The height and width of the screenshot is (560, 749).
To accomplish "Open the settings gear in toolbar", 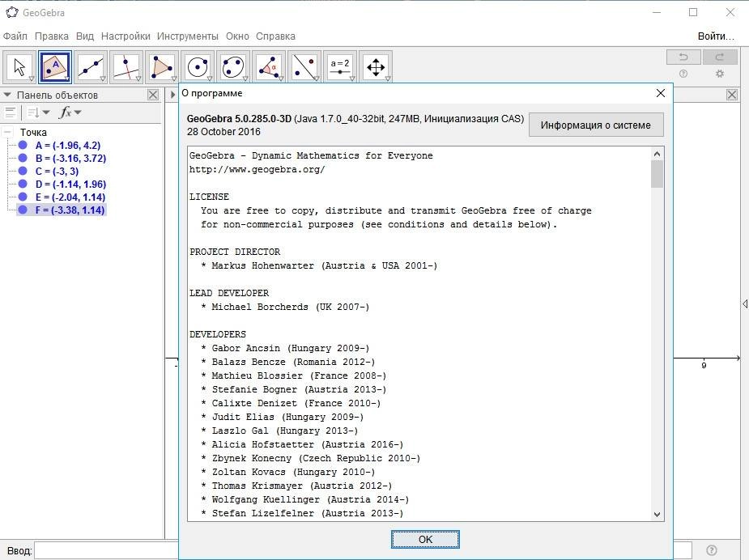I will 719,74.
